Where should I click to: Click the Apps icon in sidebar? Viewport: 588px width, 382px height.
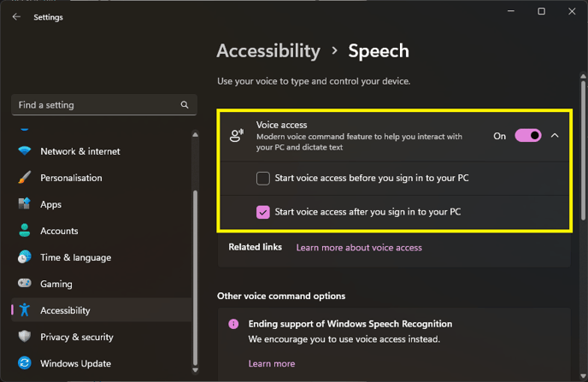tap(25, 204)
